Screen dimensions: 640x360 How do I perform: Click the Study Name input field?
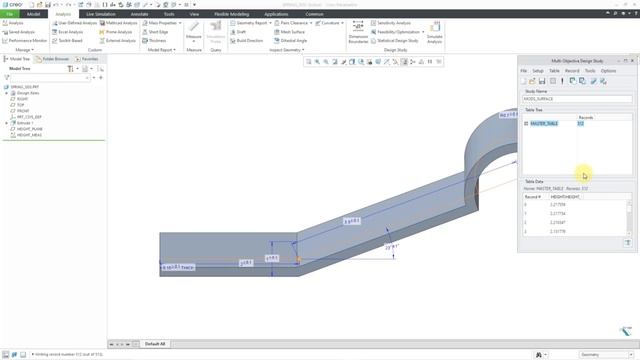click(577, 99)
